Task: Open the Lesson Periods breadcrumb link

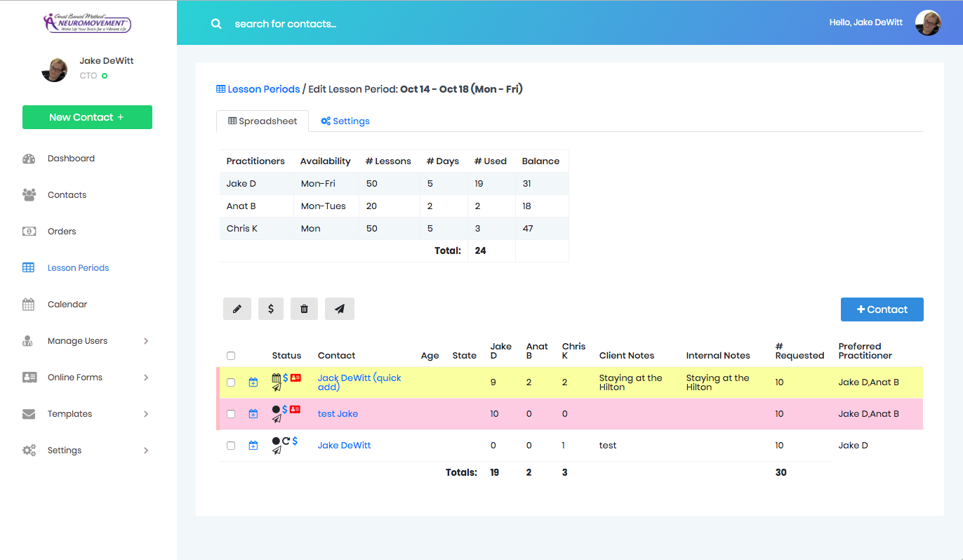Action: point(258,89)
